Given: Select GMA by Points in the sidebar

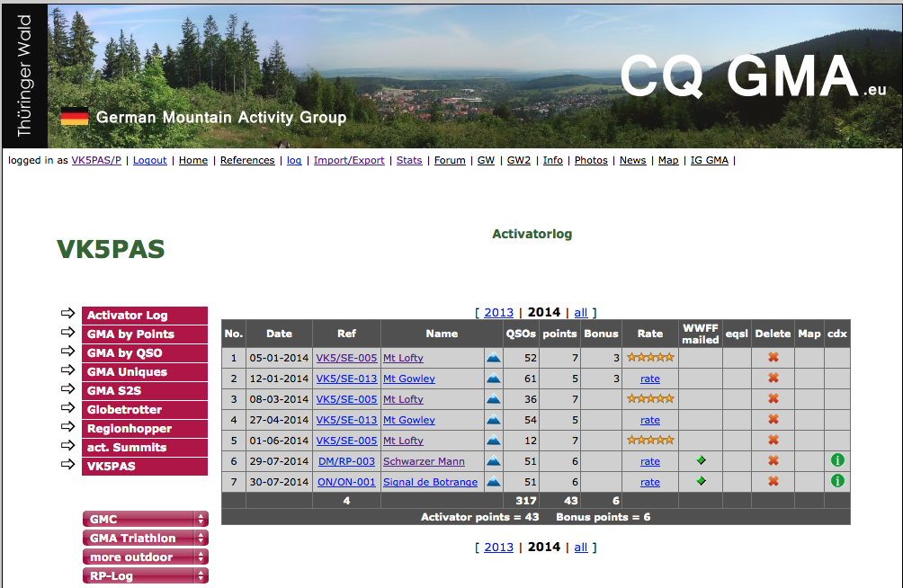Looking at the screenshot, I should 131,334.
